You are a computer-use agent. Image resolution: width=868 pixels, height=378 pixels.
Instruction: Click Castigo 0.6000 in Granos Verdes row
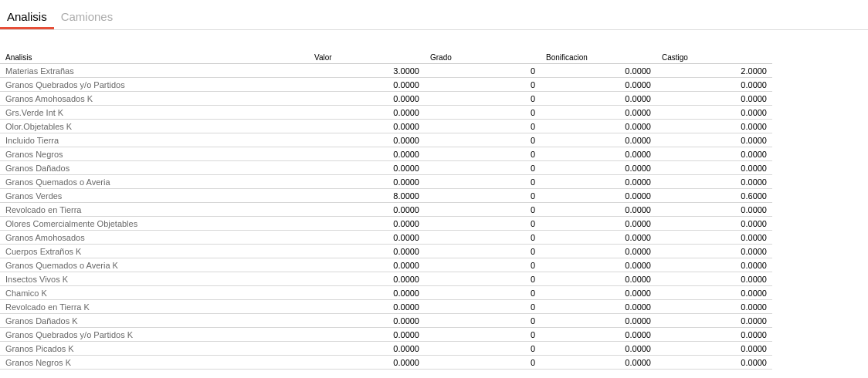[x=754, y=196]
